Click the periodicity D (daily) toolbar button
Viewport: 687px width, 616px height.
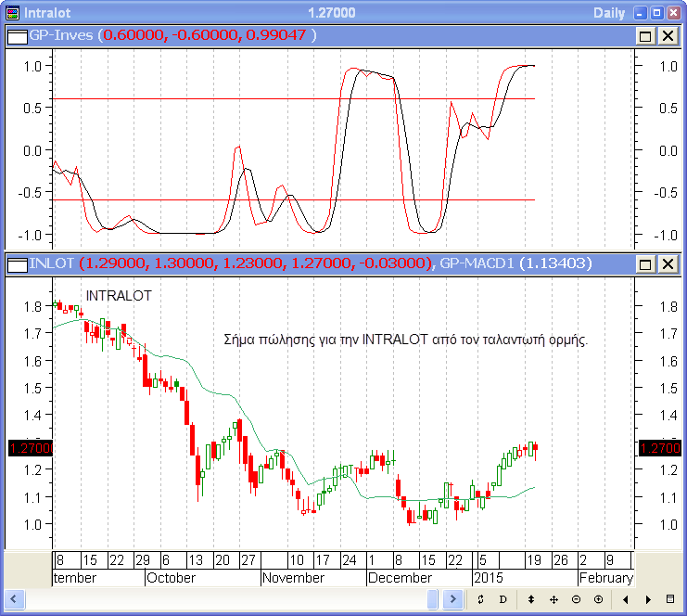503,599
